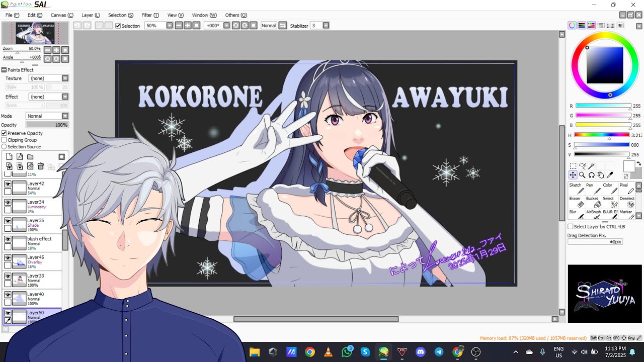644x362 pixels.
Task: Select the Eraser brush tool
Action: pos(580,205)
